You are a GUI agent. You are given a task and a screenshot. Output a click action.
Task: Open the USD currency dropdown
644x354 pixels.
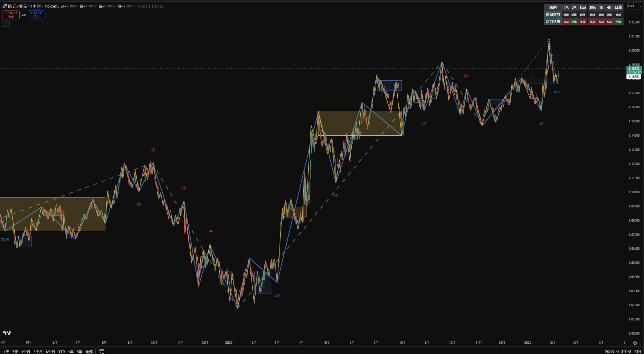click(634, 6)
